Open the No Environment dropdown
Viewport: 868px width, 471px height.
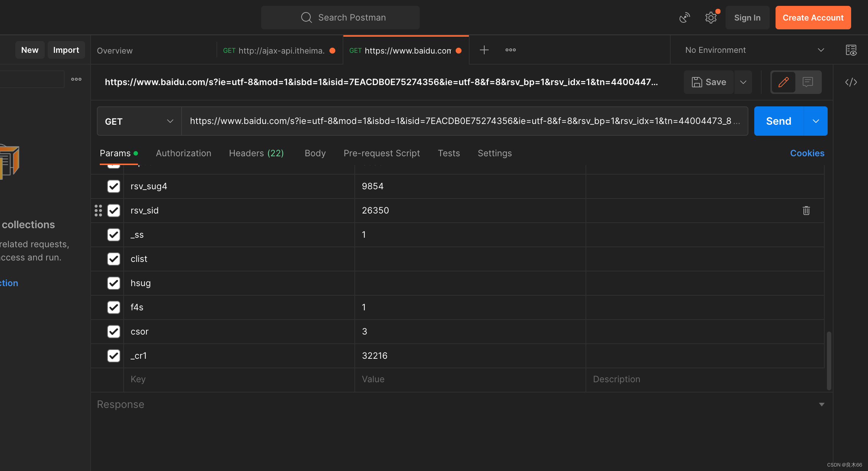(754, 50)
